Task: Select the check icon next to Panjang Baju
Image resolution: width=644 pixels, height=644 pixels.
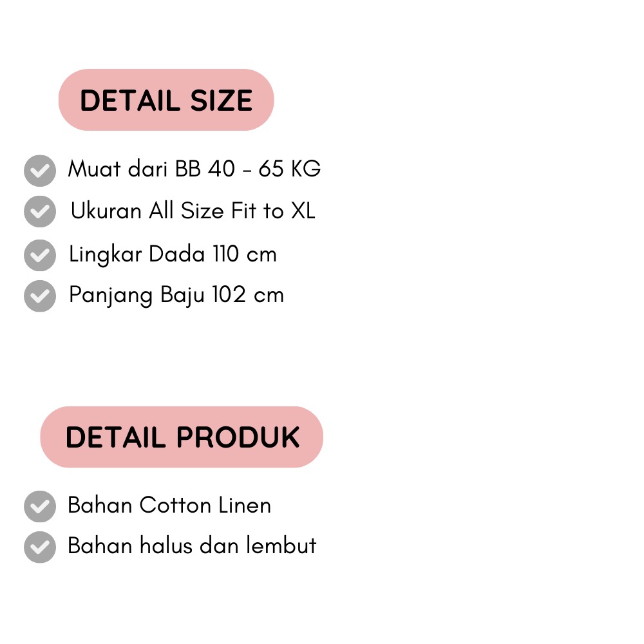Action: (x=40, y=296)
